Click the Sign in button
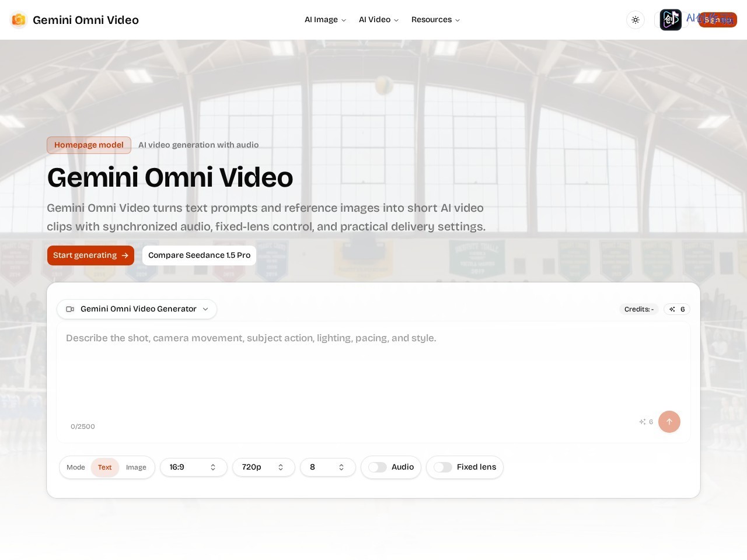This screenshot has height=560, width=747. [718, 20]
